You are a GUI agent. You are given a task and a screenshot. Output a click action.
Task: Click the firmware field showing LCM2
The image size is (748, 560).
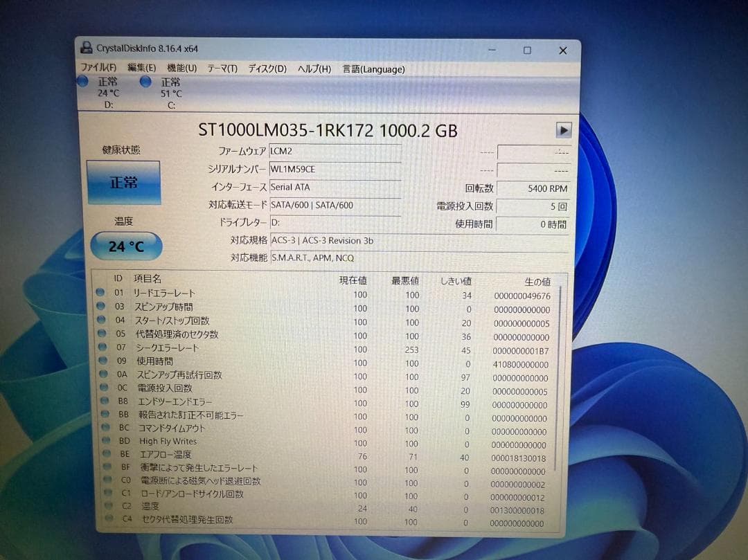(335, 151)
